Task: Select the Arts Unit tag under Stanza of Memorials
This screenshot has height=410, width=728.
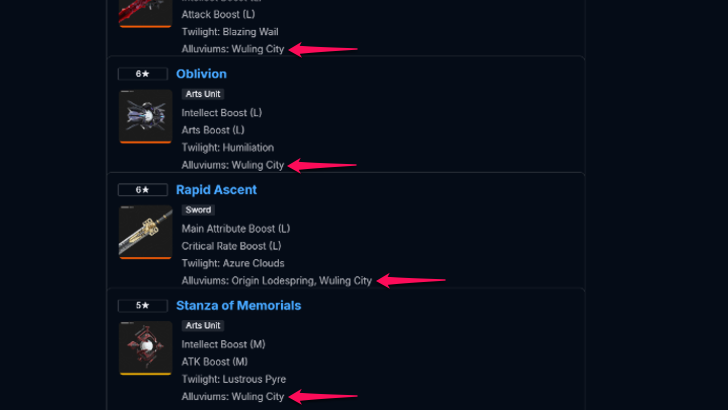Action: pos(203,326)
